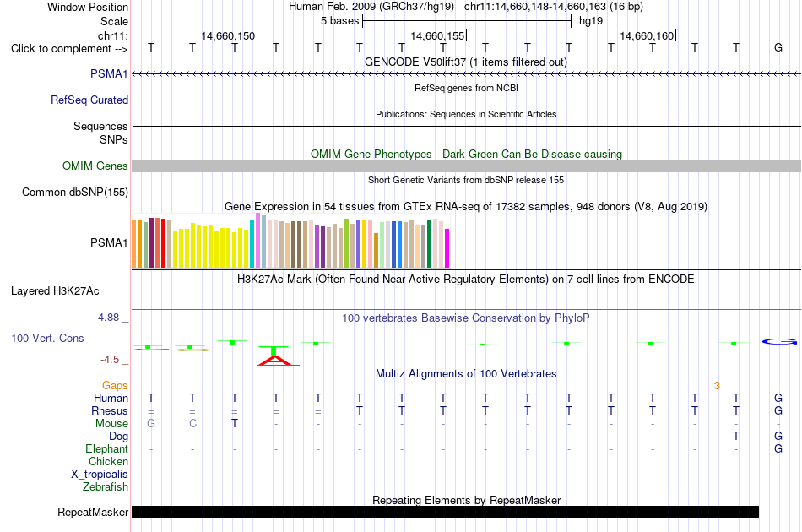Image resolution: width=802 pixels, height=532 pixels.
Task: Click the RepeatMasker track label
Action: pos(93,512)
